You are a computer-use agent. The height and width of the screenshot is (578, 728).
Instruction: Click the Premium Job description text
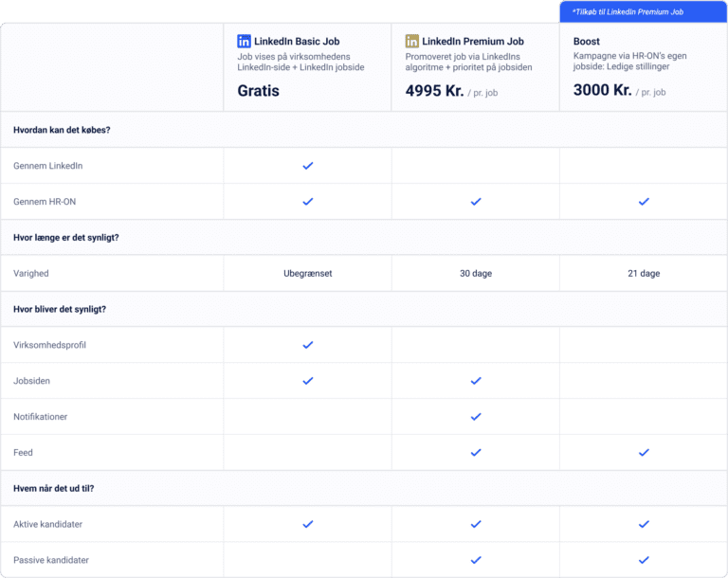[x=468, y=62]
